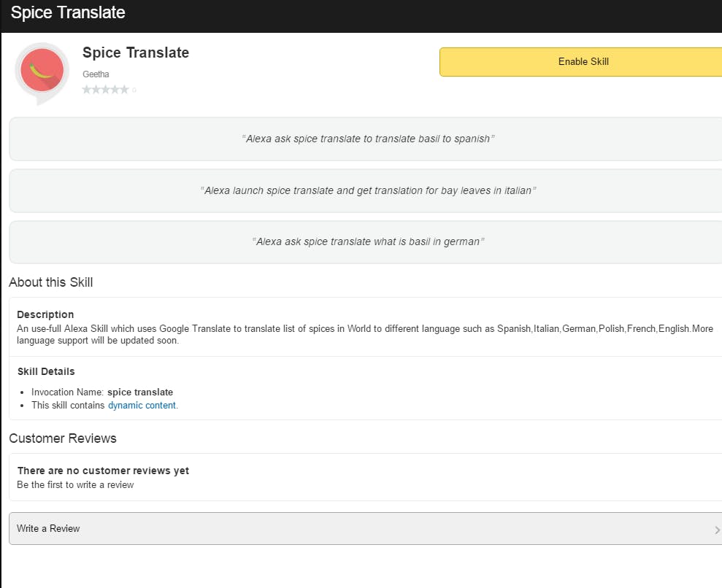Screen dimensions: 722x588
Task: Click the developer name Geetha
Action: point(96,74)
